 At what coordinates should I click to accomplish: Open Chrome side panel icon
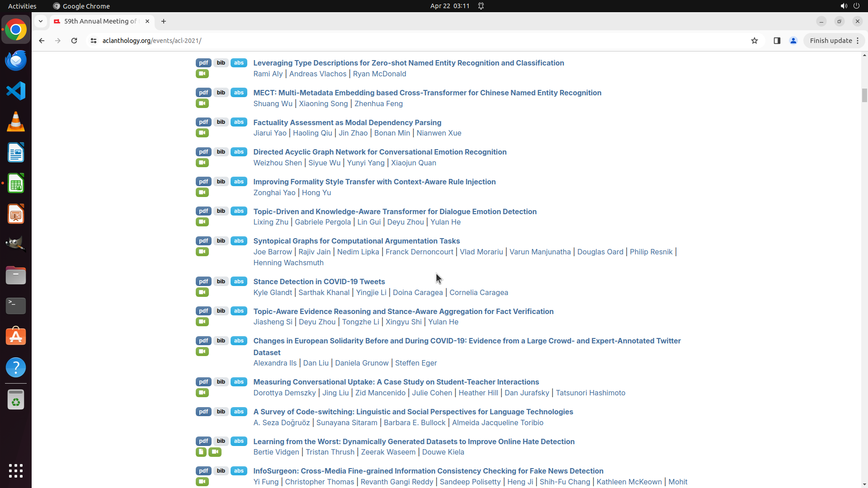tap(777, 41)
